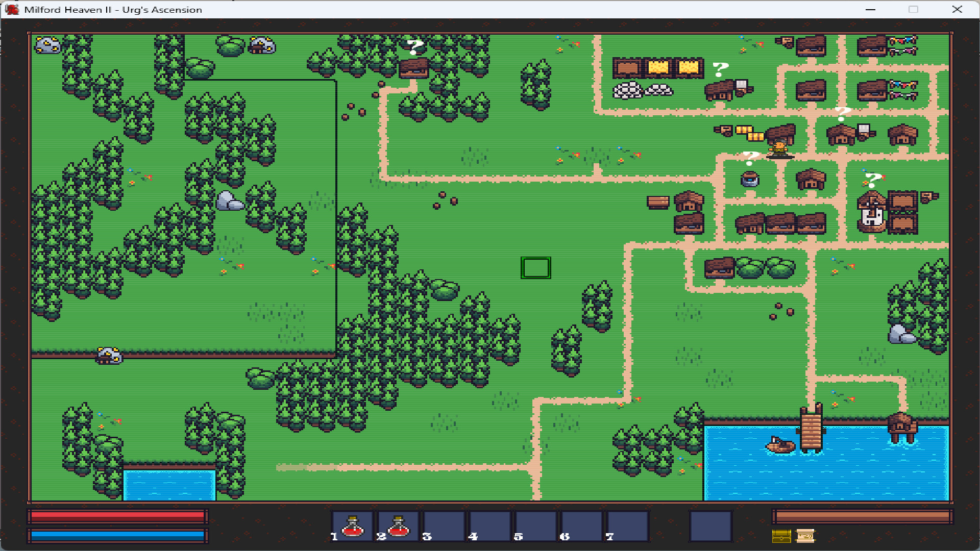Screen dimensions: 980x551
Task: Click the blue mana bar
Action: 117,536
